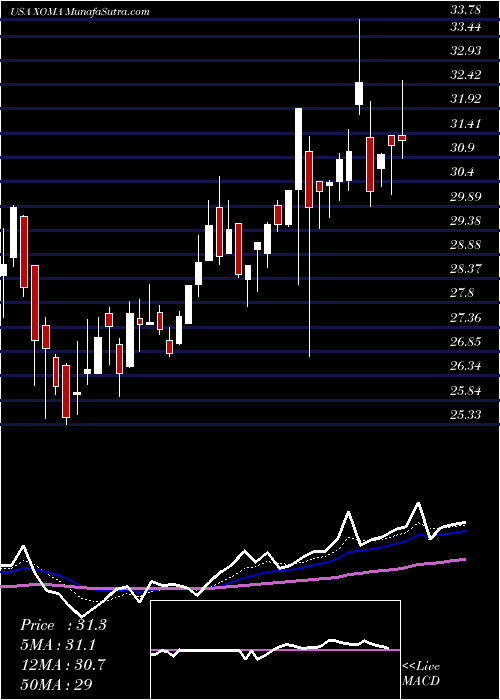500x700 pixels.
Task: Click the tallest white candle reaching 31.92
Action: coord(298,149)
